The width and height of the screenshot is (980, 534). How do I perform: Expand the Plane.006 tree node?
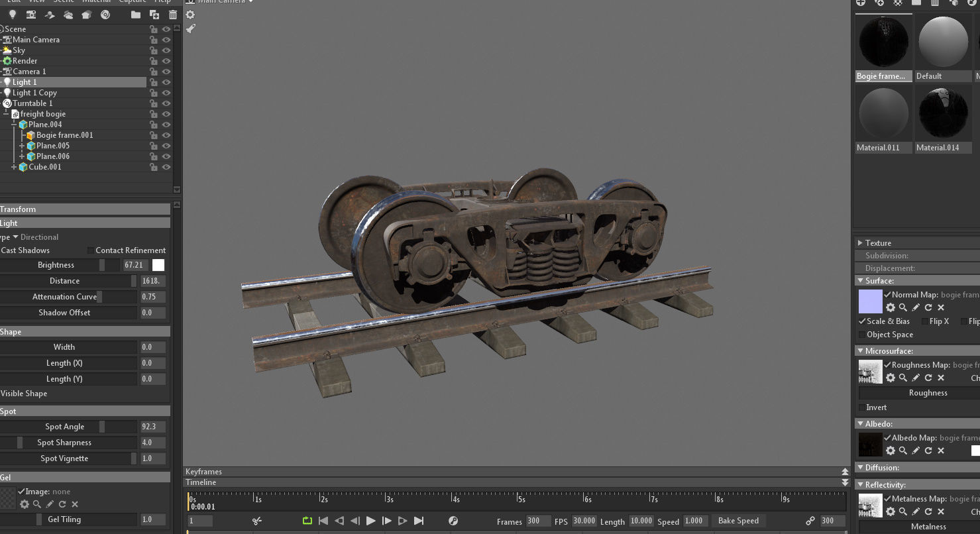pyautogui.click(x=22, y=156)
